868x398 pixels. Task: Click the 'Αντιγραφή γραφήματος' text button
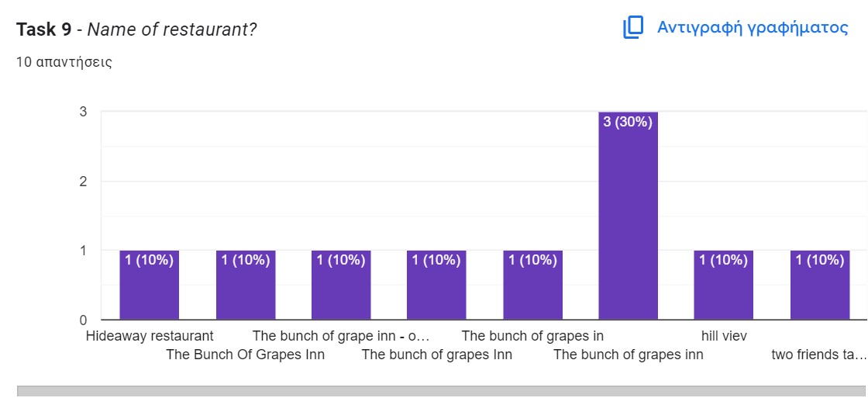point(753,28)
